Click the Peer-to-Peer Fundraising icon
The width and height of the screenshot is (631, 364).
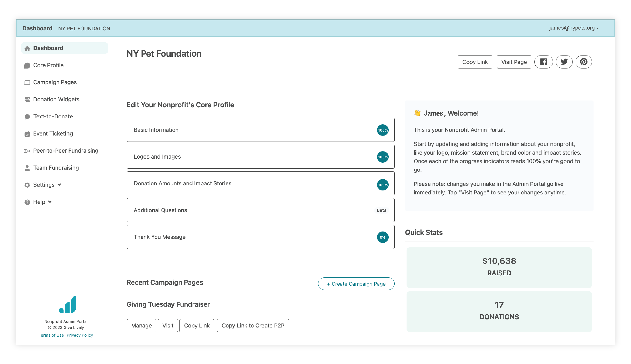coord(27,151)
